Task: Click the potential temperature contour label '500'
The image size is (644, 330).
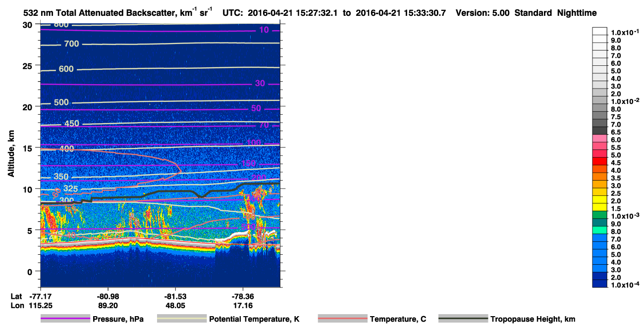Action: coord(61,102)
